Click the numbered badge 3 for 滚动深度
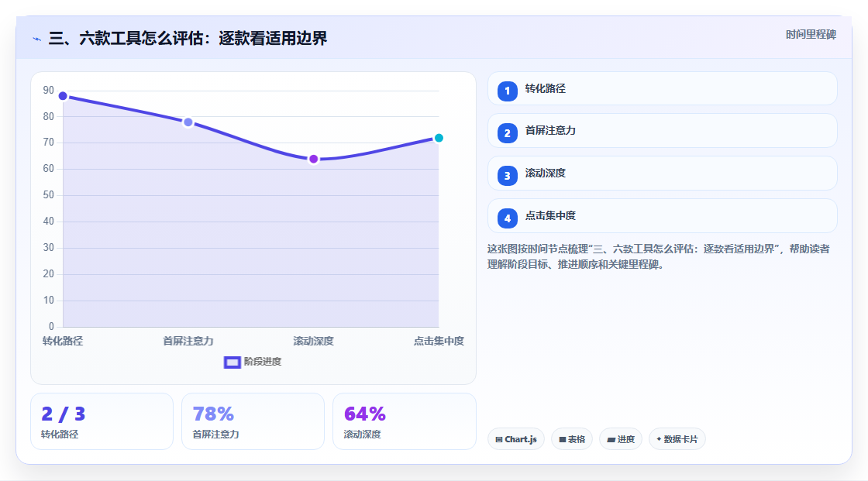The width and height of the screenshot is (868, 481). click(x=507, y=176)
